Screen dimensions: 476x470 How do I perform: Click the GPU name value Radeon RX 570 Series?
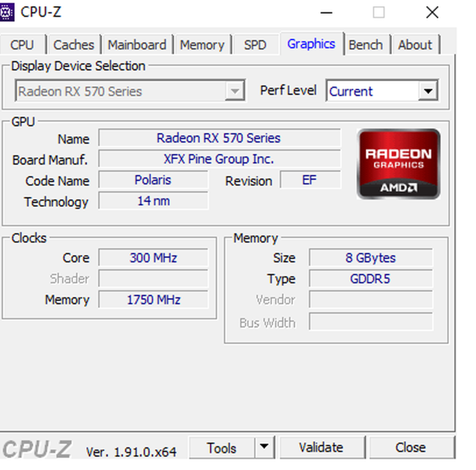pyautogui.click(x=219, y=138)
